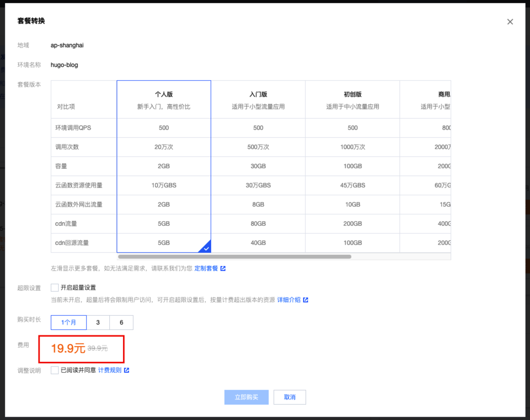Click external link icon beside 详细介绍
This screenshot has width=530, height=420.
click(x=306, y=300)
